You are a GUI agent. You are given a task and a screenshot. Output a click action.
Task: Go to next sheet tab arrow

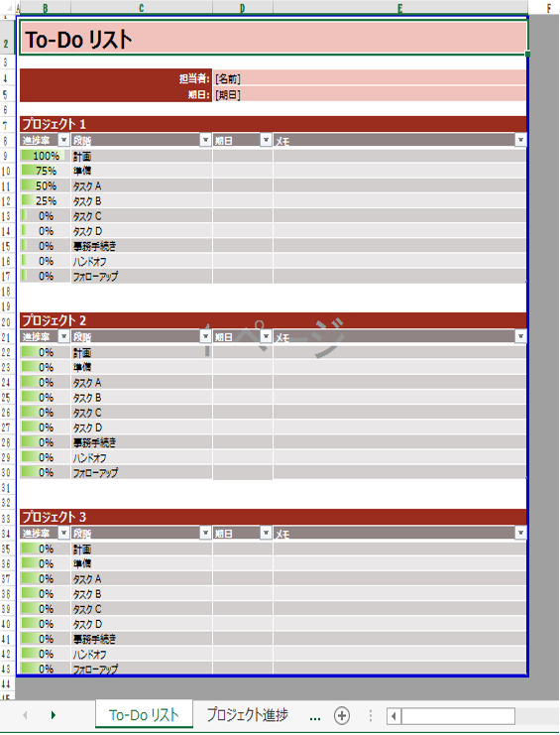(53, 715)
